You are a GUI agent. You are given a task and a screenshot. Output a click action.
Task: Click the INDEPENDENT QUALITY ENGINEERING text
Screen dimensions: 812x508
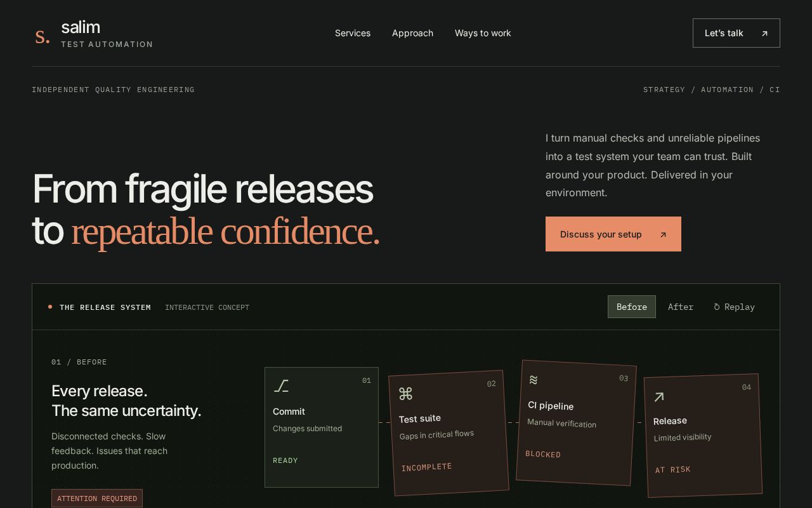tap(113, 90)
